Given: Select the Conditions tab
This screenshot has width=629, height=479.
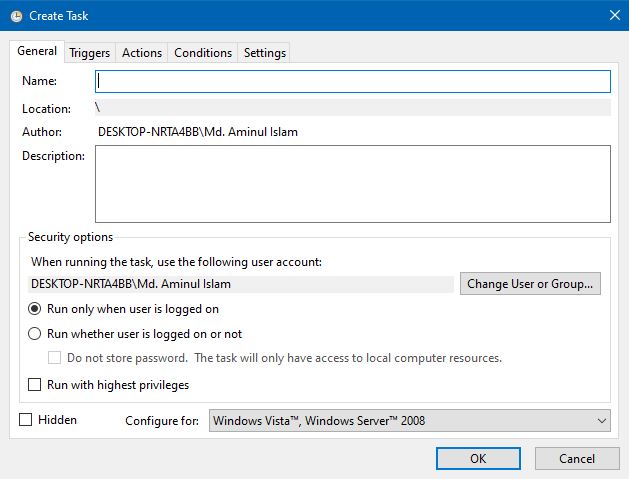Looking at the screenshot, I should coord(203,53).
